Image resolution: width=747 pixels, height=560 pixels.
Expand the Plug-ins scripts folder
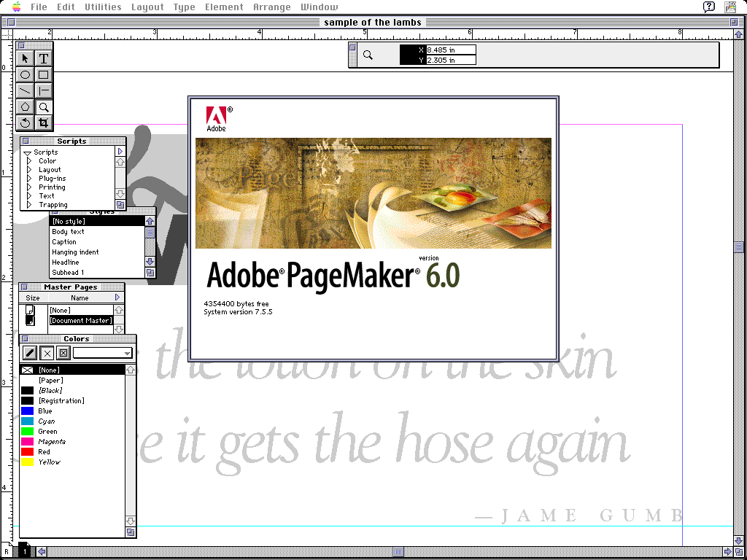click(x=29, y=179)
